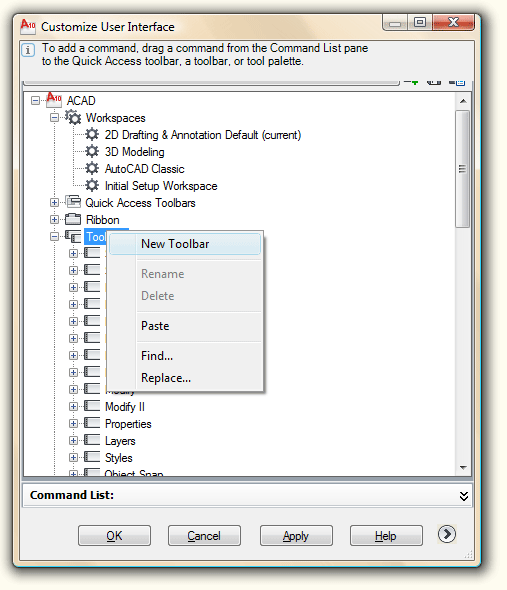Select the Layers toolbar label
Image resolution: width=507 pixels, height=590 pixels.
click(x=120, y=441)
